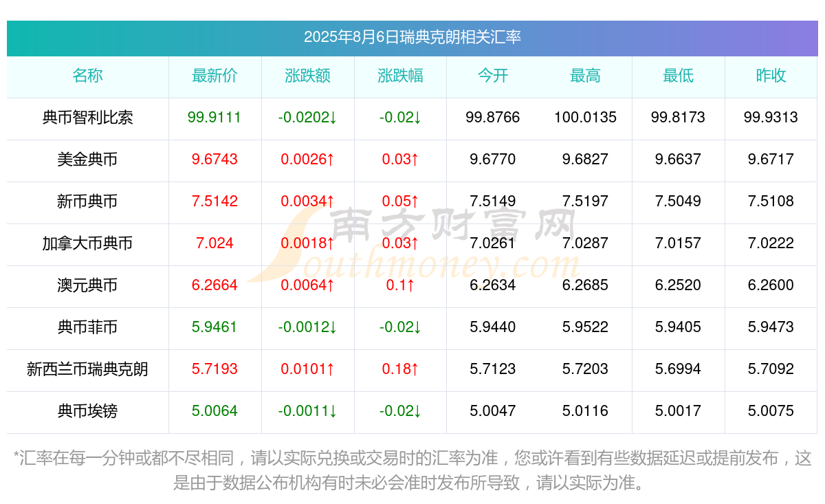The height and width of the screenshot is (504, 825).
Task: Click change percent 0.05↑
Action: [400, 201]
